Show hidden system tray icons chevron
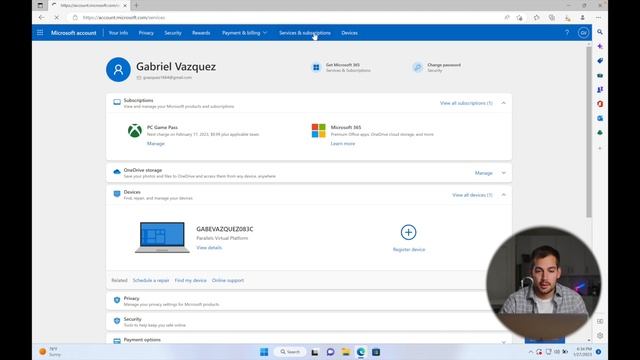 click(x=531, y=352)
